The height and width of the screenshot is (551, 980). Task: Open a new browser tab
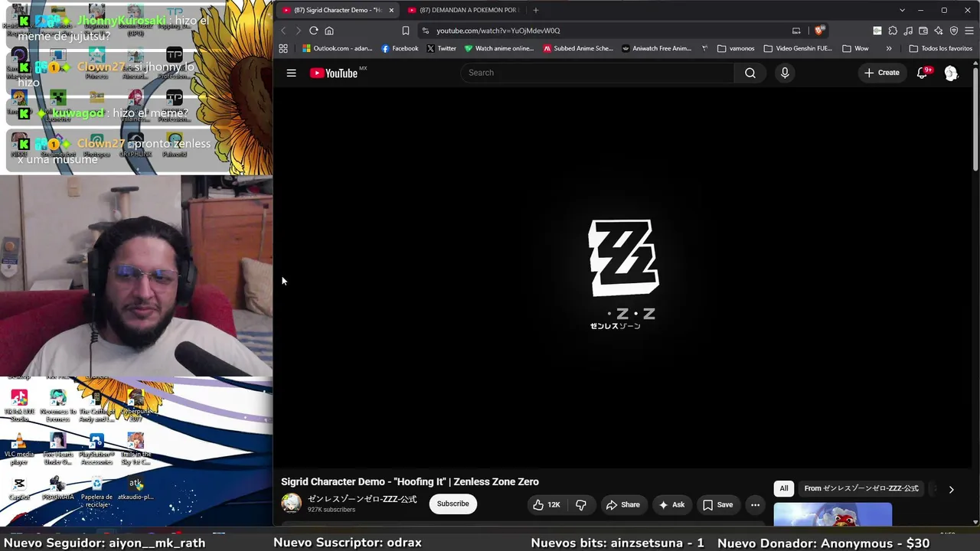(x=536, y=10)
